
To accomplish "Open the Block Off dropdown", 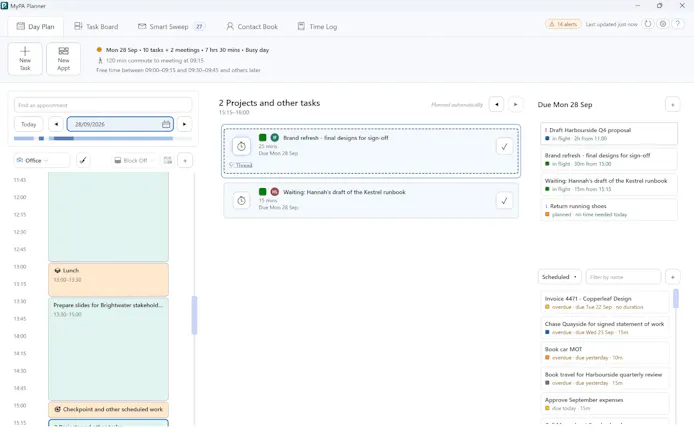I will coord(134,160).
